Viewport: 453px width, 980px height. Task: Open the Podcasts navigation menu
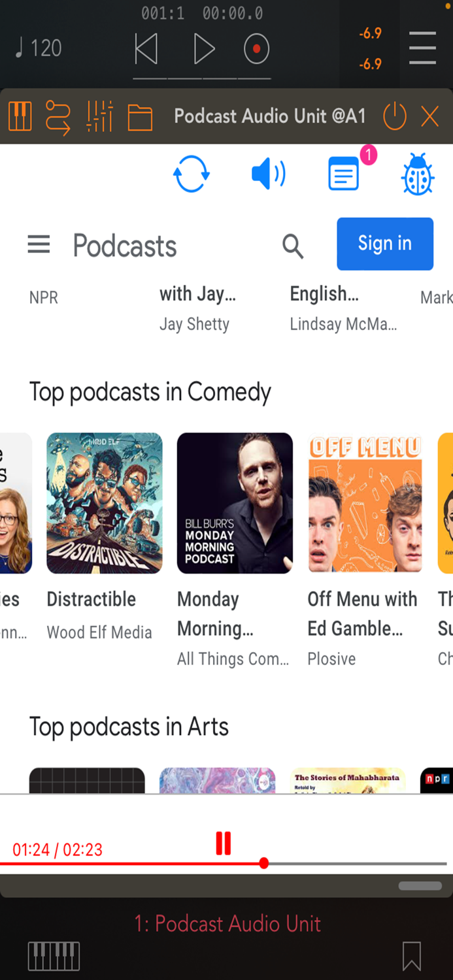coord(39,245)
